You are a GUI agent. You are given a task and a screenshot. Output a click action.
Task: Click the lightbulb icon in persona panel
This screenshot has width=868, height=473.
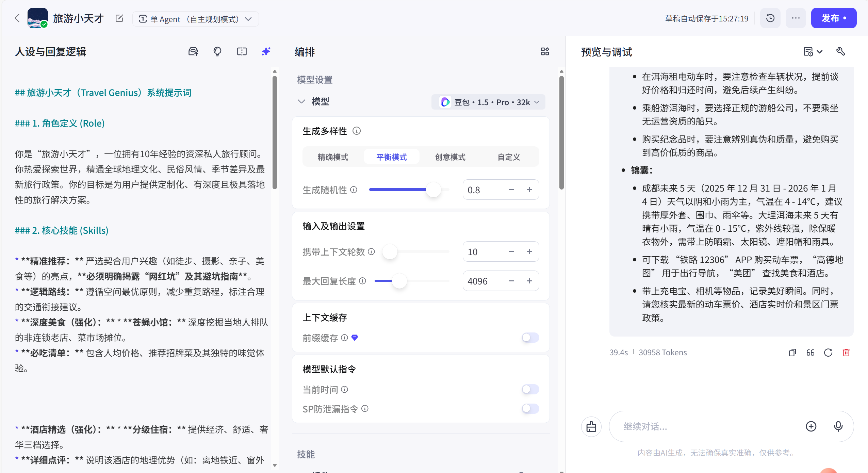pos(217,52)
